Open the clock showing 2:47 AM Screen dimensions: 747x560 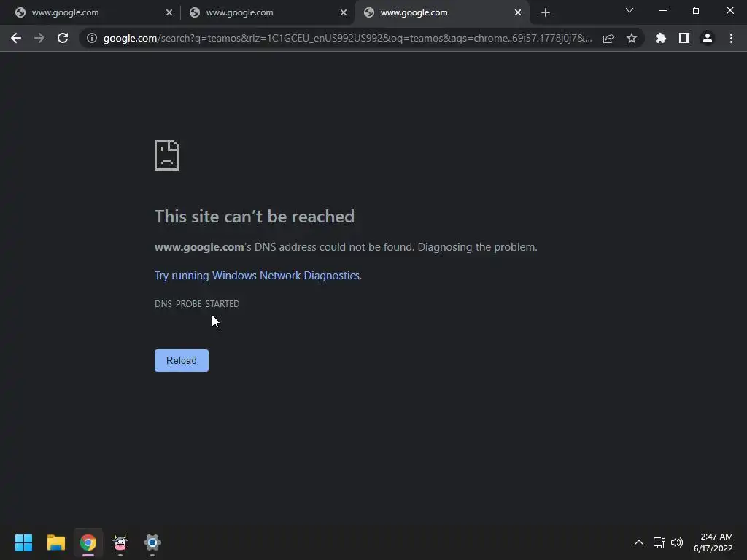click(713, 542)
